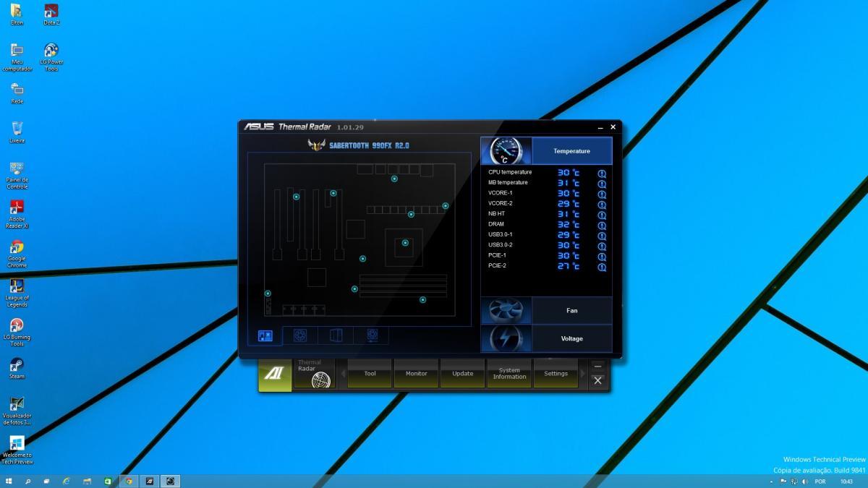Select the Google Chrome desktop icon
The image size is (868, 488).
pyautogui.click(x=17, y=253)
